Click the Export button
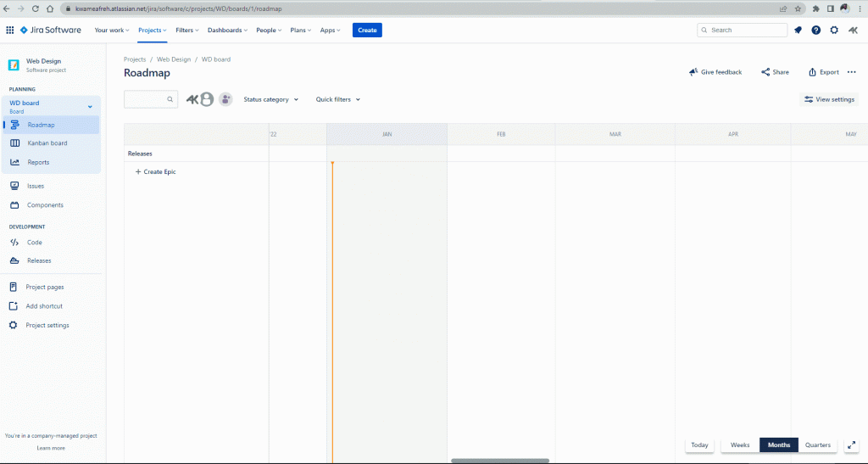The image size is (868, 464). point(824,72)
